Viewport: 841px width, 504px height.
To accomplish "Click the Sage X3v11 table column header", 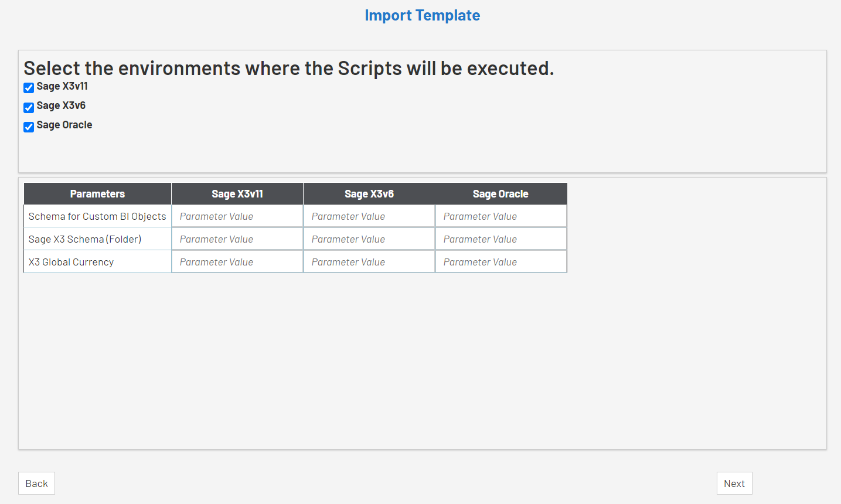I will pyautogui.click(x=237, y=194).
